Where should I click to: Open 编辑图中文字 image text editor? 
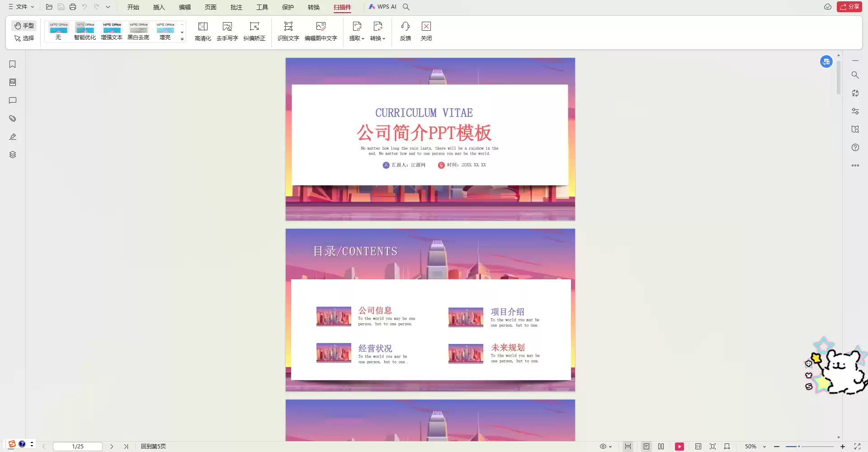coord(321,31)
